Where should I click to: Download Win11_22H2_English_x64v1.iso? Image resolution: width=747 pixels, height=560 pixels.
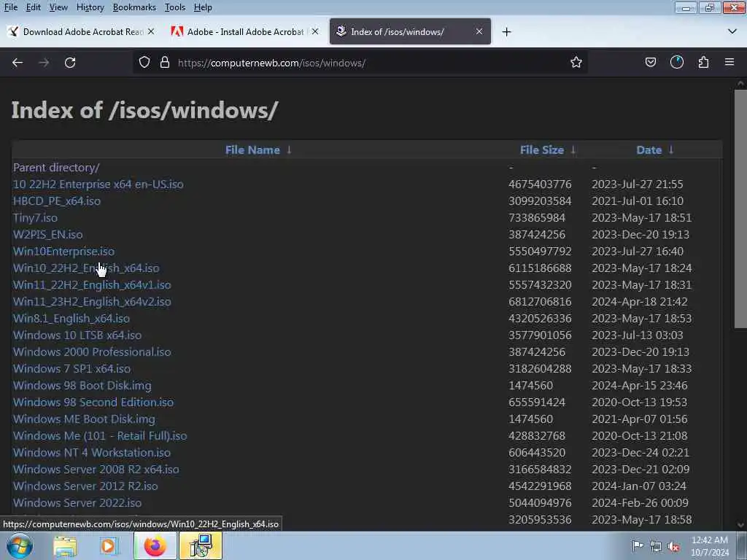pos(92,285)
